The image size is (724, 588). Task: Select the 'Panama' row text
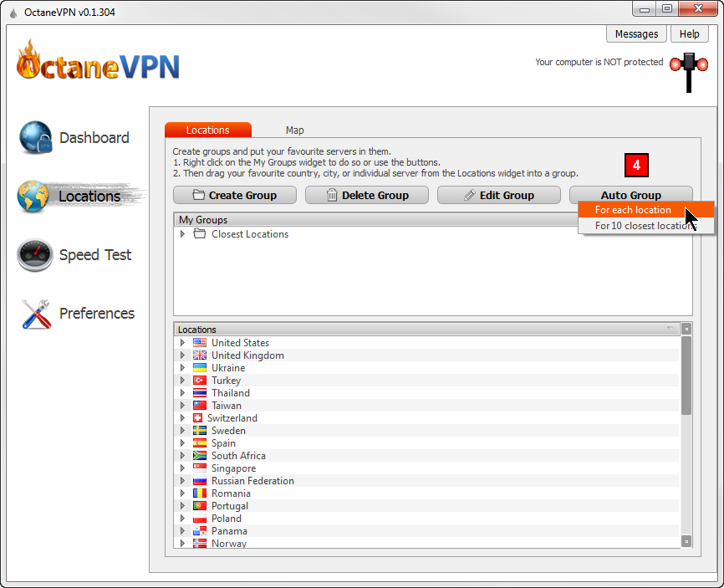point(229,531)
